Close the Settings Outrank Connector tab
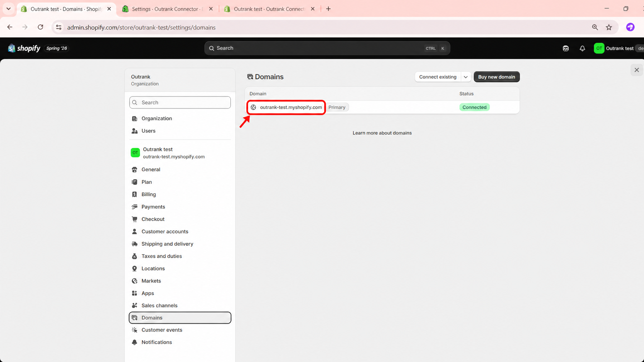Screen dimensions: 644x362 click(211, 9)
